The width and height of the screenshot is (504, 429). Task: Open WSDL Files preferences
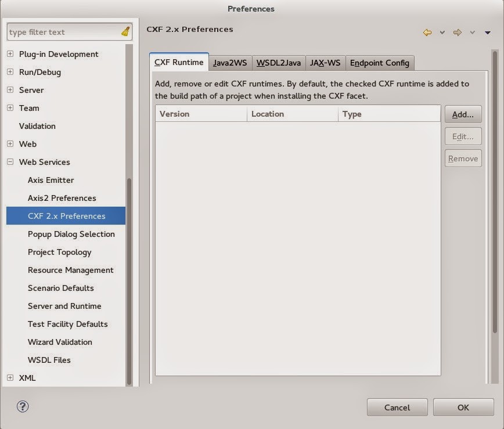coord(49,360)
